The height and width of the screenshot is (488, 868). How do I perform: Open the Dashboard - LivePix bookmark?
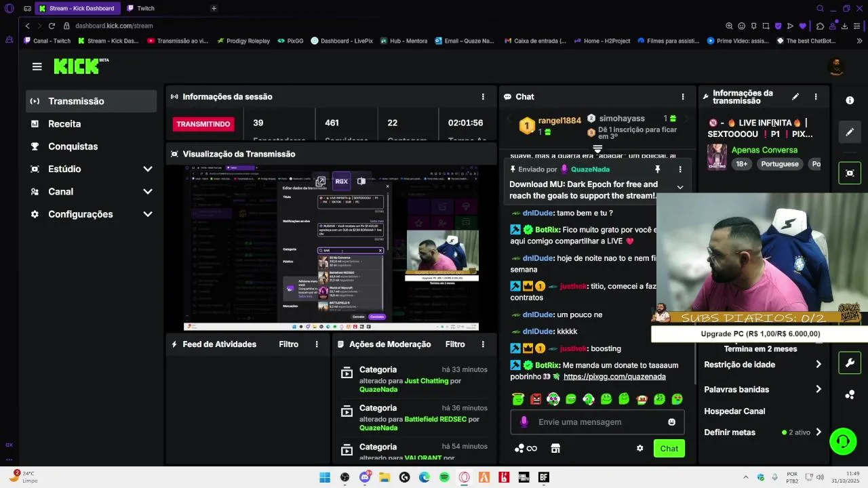(x=342, y=41)
